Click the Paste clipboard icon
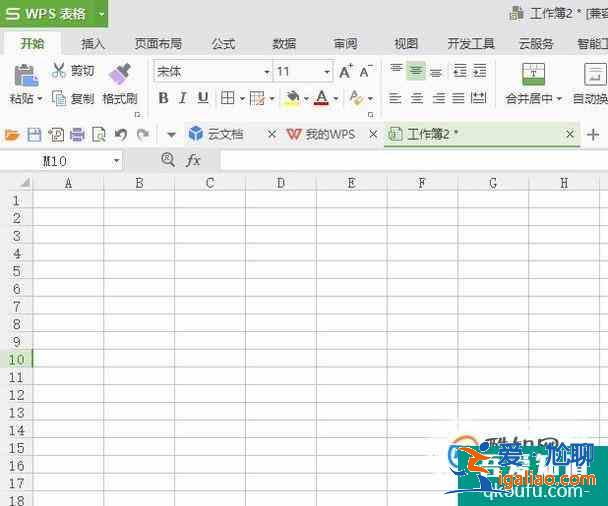The height and width of the screenshot is (506, 608). [26, 75]
